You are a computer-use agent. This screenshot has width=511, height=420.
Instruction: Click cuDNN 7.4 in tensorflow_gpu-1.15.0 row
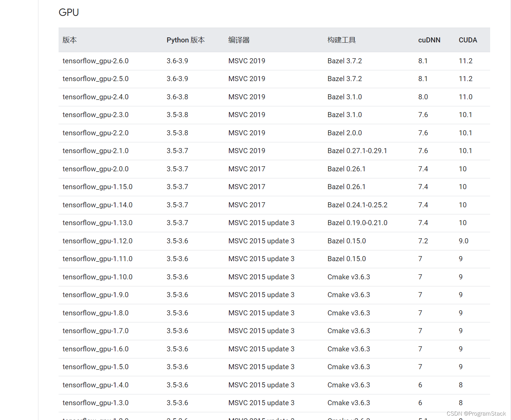pyautogui.click(x=423, y=187)
